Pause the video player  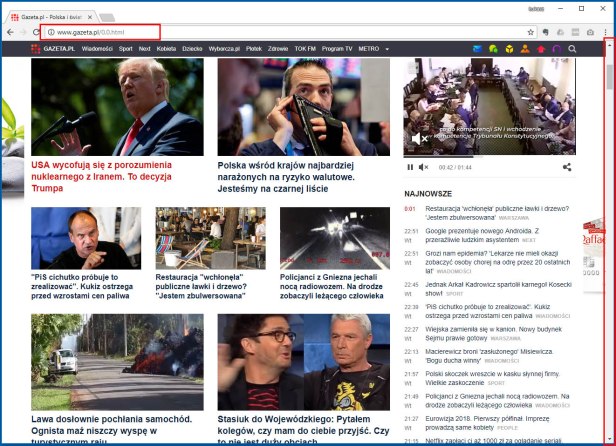pos(410,167)
